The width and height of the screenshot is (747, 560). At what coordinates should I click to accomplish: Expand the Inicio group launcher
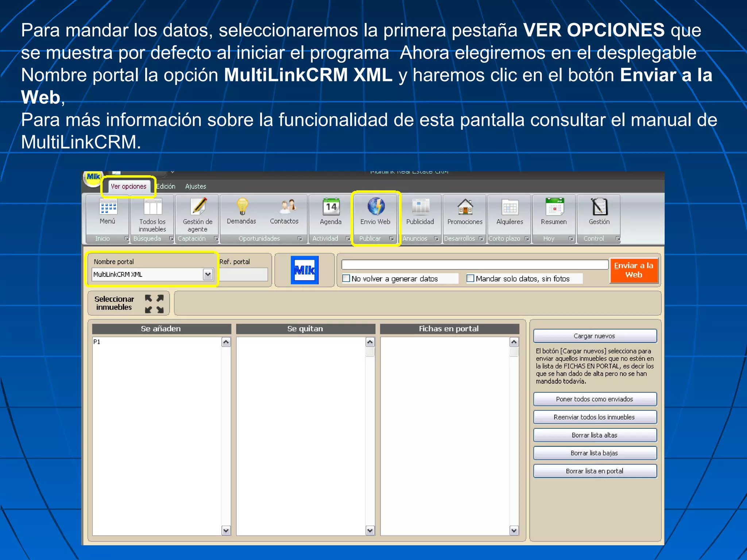pos(127,238)
